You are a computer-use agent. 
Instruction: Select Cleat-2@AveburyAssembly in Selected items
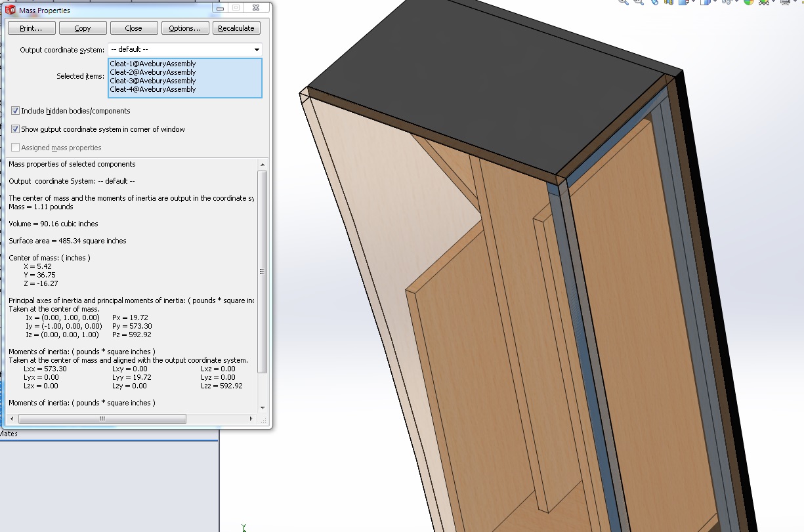[153, 72]
